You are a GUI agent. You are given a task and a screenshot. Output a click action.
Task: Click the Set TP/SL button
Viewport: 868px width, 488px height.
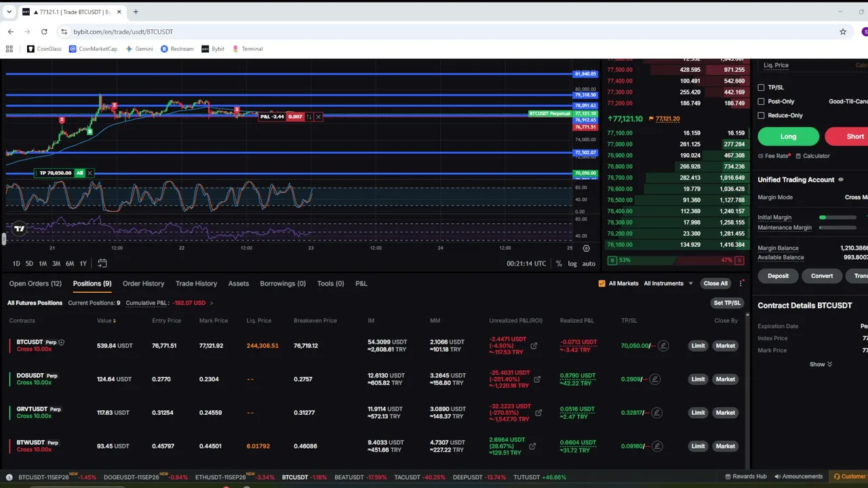pos(727,303)
